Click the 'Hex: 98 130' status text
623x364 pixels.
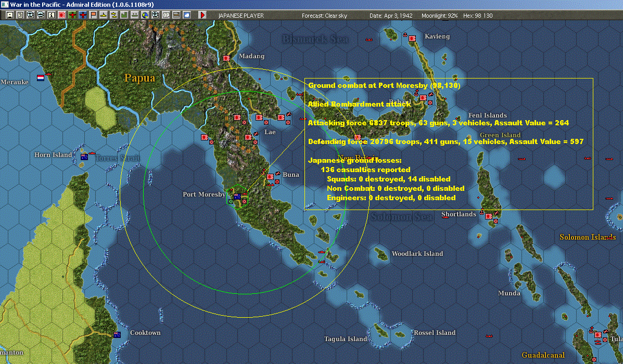(478, 16)
